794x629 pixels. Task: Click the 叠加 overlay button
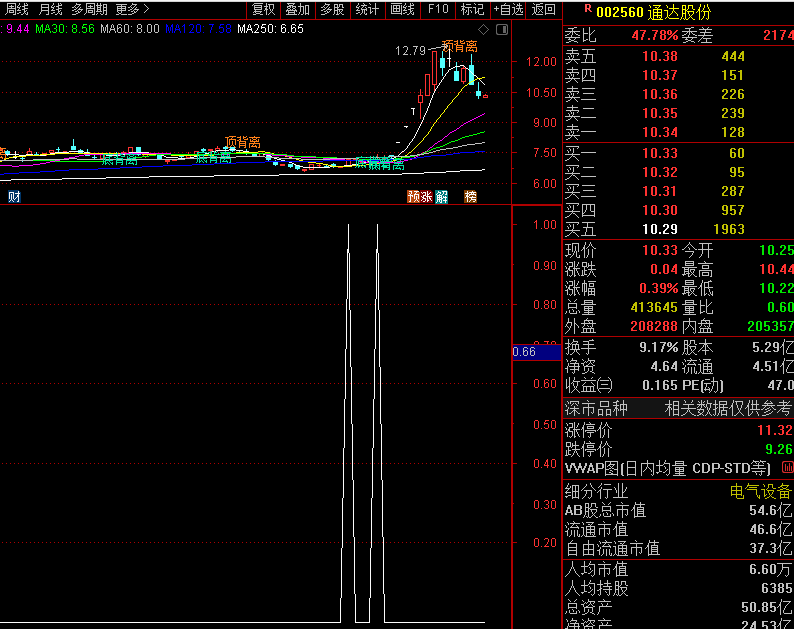point(298,9)
